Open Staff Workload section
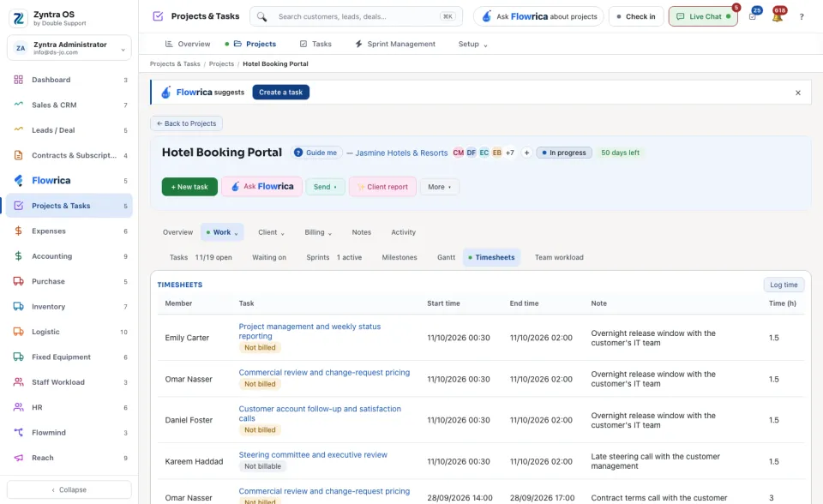This screenshot has width=823, height=504. pos(69,382)
